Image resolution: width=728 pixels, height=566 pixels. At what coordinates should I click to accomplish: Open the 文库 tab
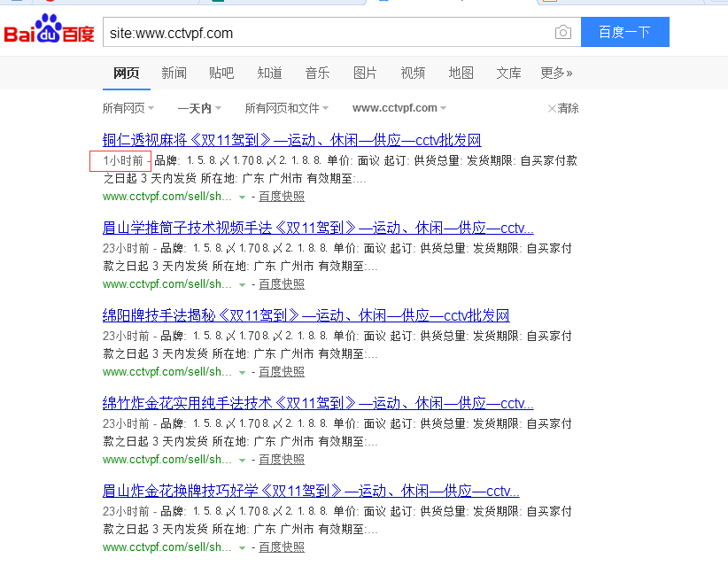(x=508, y=73)
